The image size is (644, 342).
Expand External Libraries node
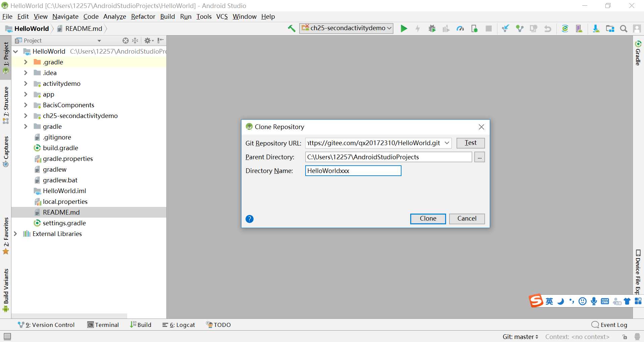15,234
